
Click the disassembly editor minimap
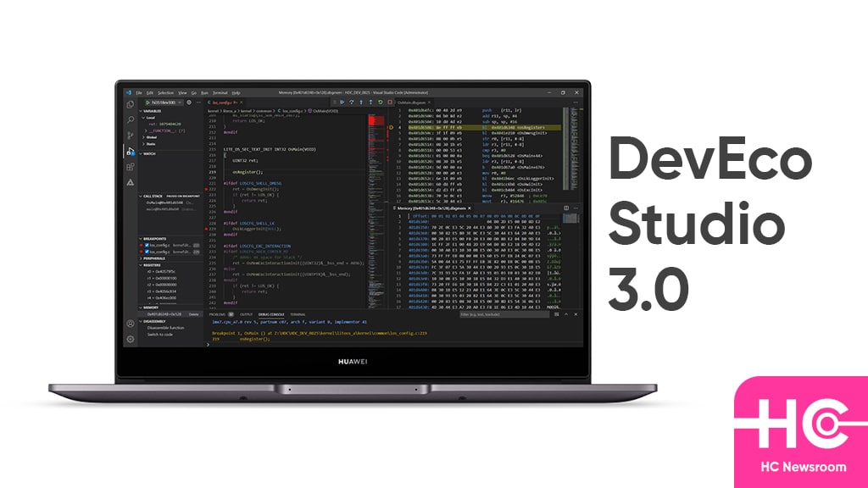(x=572, y=149)
